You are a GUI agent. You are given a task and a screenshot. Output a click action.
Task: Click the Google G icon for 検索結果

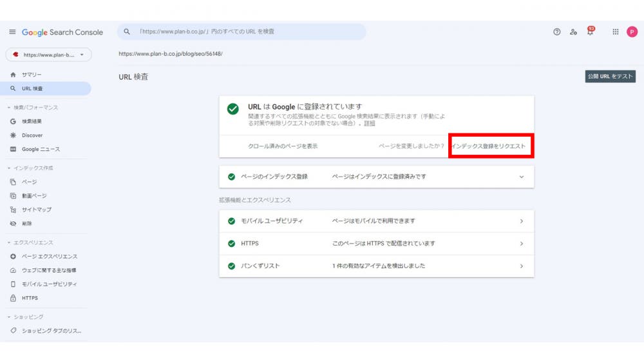click(x=13, y=121)
